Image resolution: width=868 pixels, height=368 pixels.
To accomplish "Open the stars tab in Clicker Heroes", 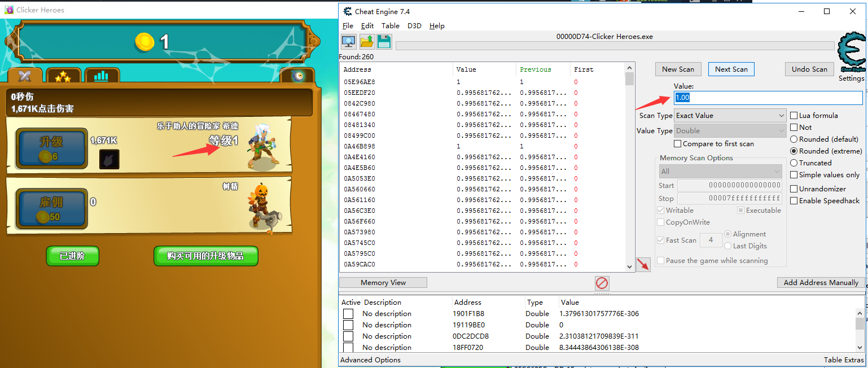I will (63, 76).
